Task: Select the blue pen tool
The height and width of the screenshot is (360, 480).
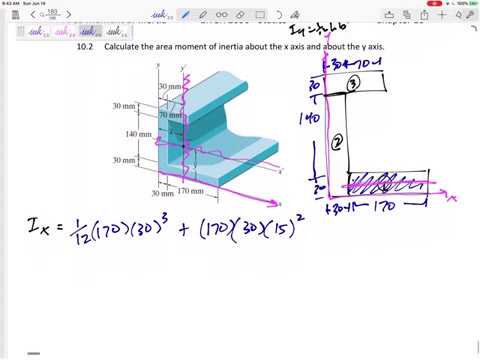Action: (185, 15)
